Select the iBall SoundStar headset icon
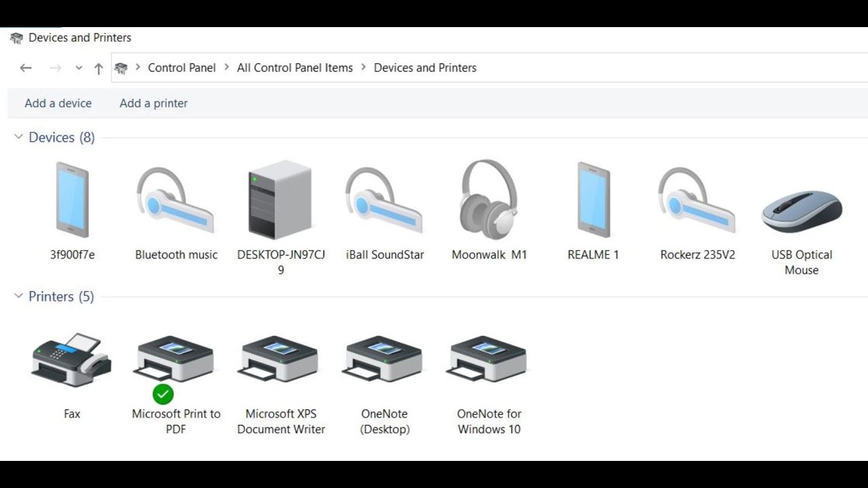The image size is (868, 488). [x=384, y=201]
